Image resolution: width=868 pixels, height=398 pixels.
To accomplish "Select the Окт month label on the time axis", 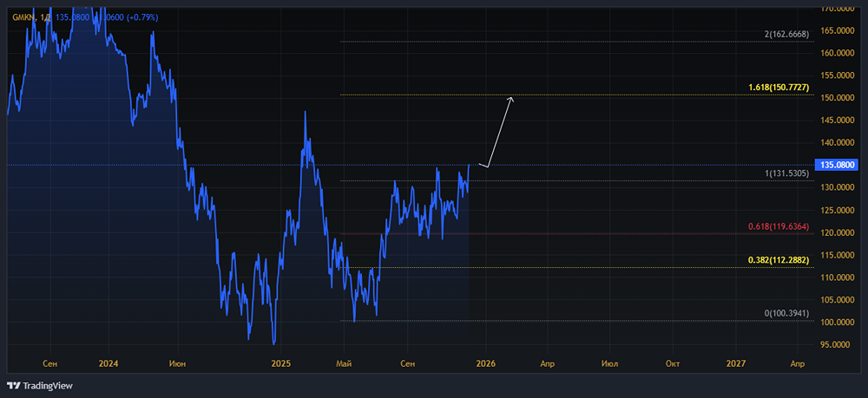I will pyautogui.click(x=673, y=364).
